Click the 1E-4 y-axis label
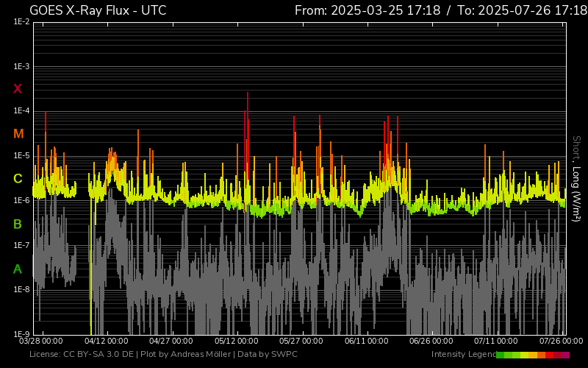This screenshot has width=588, height=368. (21, 111)
